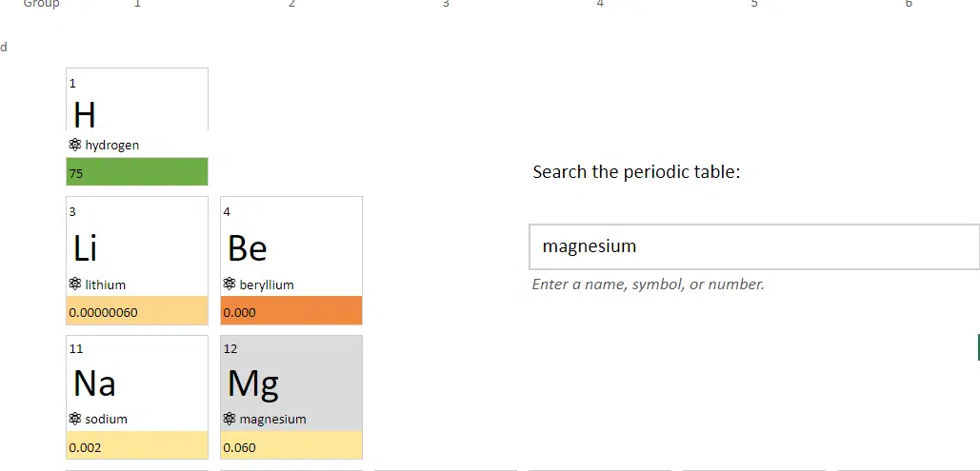The width and height of the screenshot is (980, 471).
Task: Select the highlighted Mg element symbol
Action: (253, 384)
